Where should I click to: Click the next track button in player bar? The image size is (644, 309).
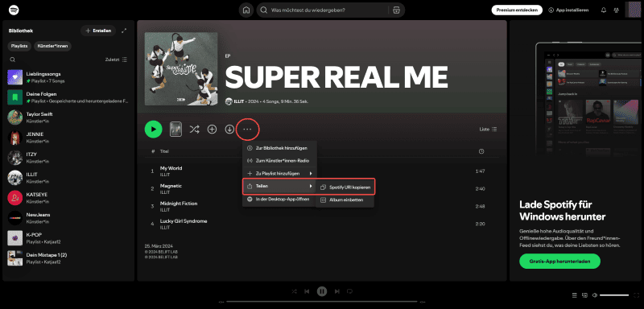click(x=336, y=291)
